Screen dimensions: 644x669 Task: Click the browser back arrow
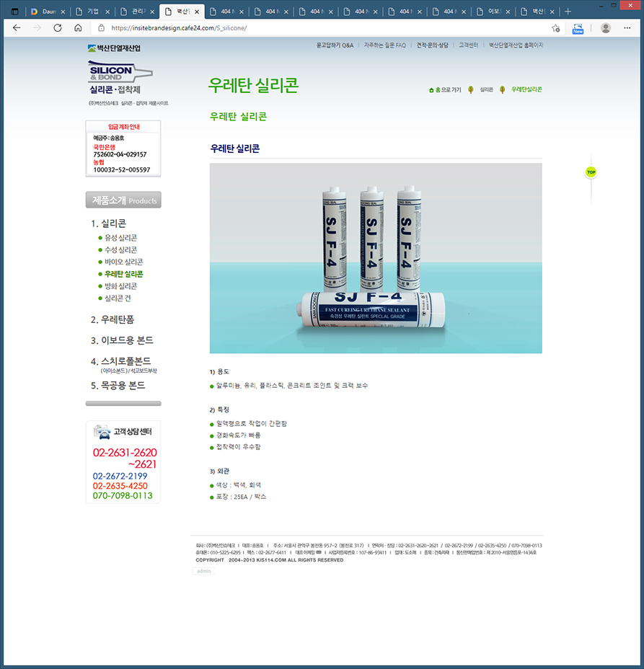pos(17,28)
